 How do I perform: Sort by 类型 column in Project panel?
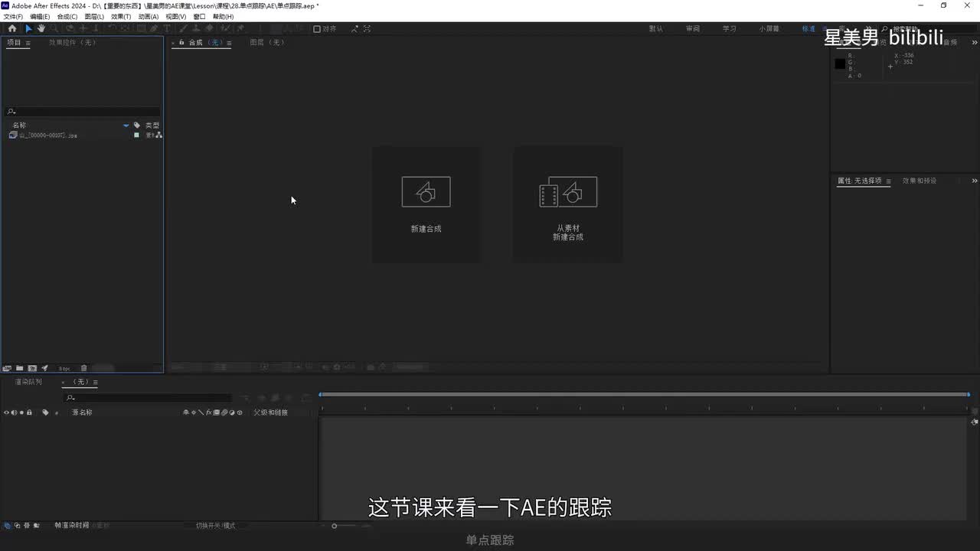(x=152, y=126)
